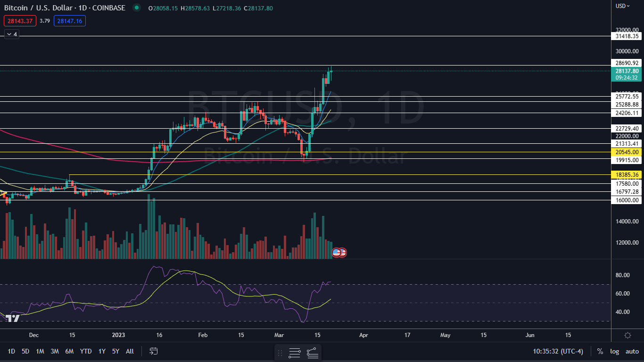Open the USD currency dropdown

click(622, 6)
